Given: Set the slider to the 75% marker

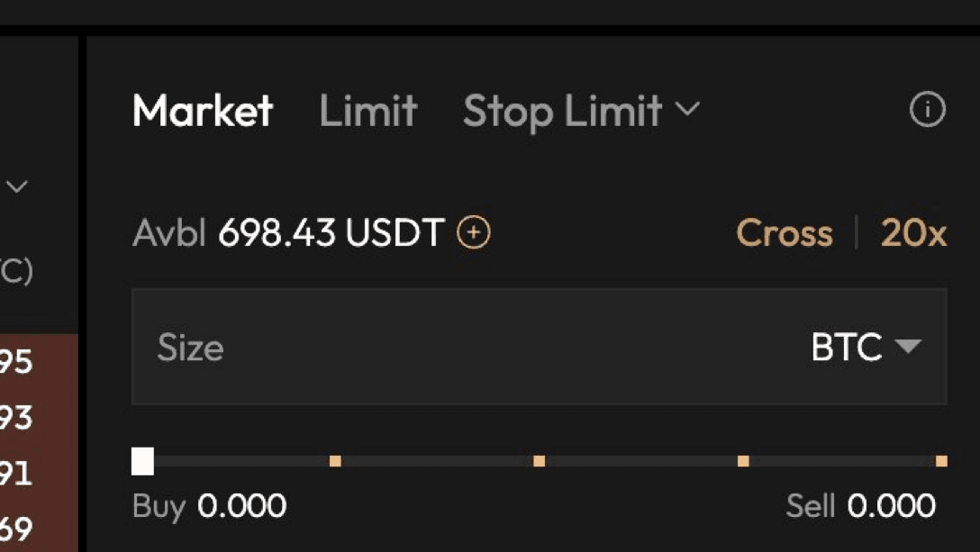Looking at the screenshot, I should pyautogui.click(x=743, y=461).
